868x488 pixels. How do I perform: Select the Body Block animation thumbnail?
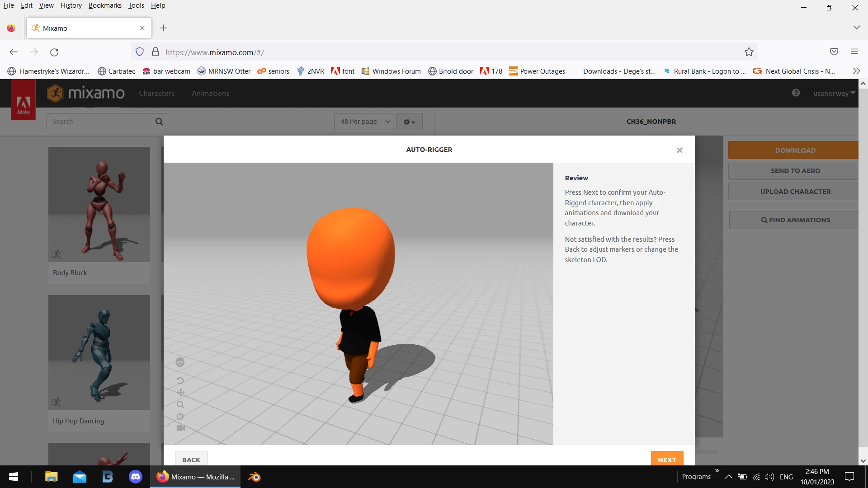[99, 204]
